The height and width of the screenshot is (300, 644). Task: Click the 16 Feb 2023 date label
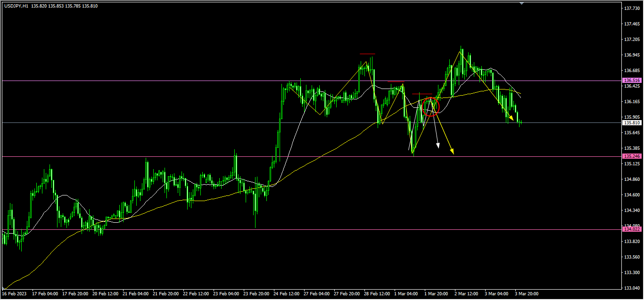pyautogui.click(x=14, y=293)
